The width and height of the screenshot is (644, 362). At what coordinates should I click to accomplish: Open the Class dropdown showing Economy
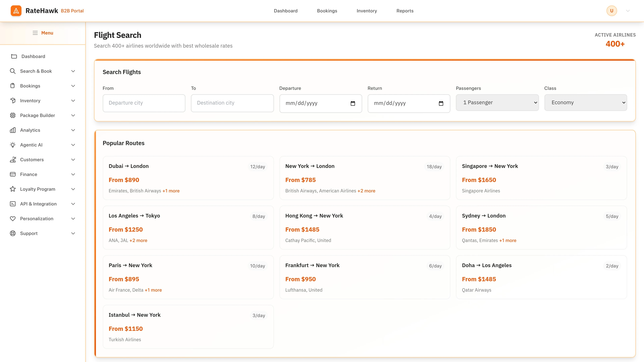(x=585, y=102)
